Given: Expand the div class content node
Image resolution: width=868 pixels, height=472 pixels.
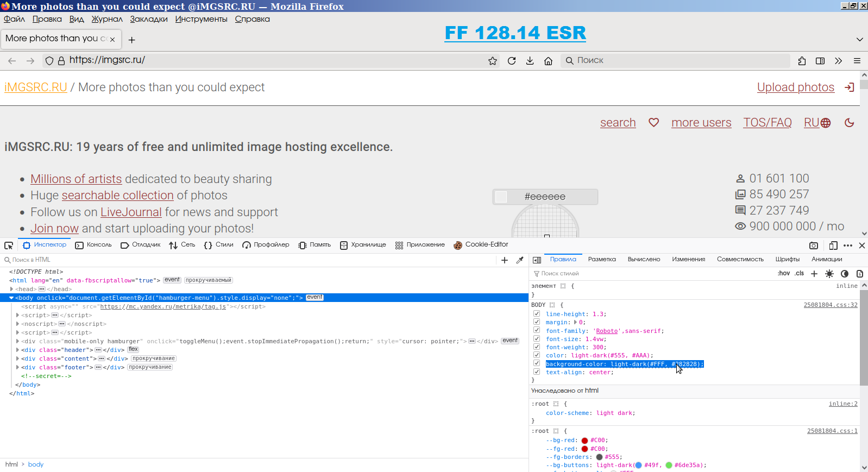Looking at the screenshot, I should pos(17,358).
